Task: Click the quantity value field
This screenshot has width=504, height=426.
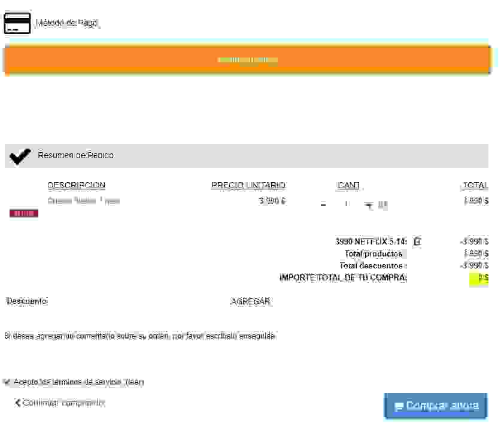Action: pyautogui.click(x=346, y=205)
